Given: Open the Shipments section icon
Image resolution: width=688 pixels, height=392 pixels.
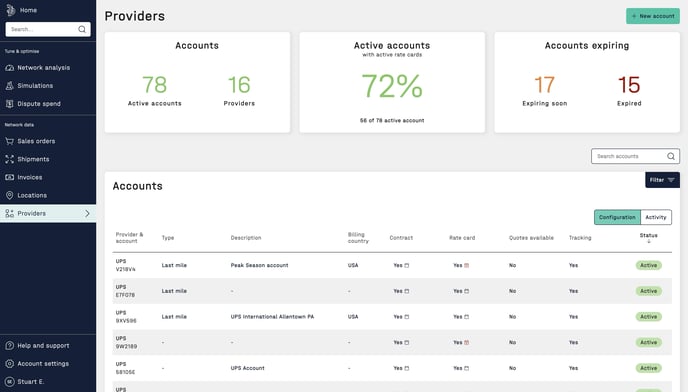Looking at the screenshot, I should click(9, 159).
